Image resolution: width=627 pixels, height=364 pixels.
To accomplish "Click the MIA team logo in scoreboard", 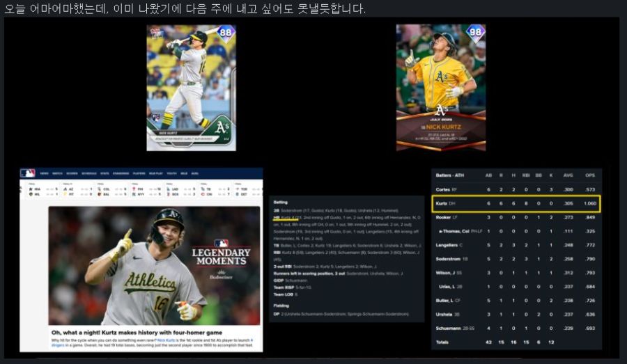I will [31, 189].
